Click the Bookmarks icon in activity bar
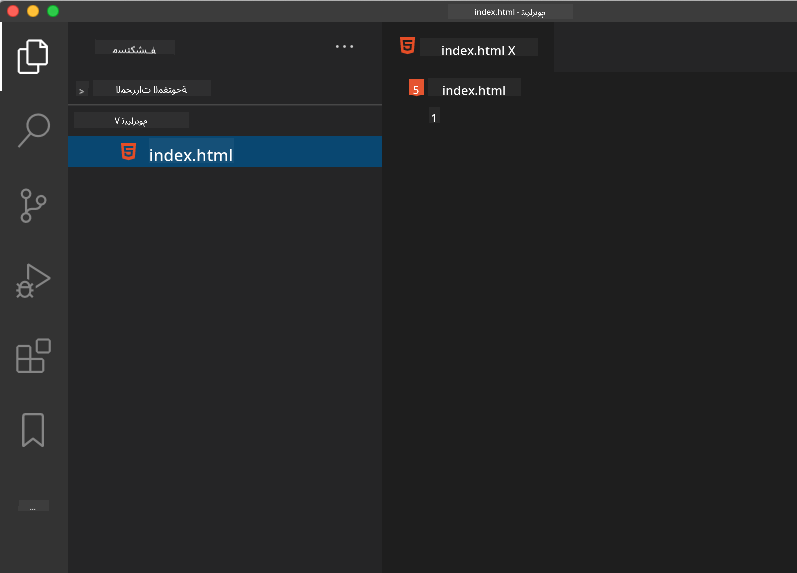 point(33,430)
